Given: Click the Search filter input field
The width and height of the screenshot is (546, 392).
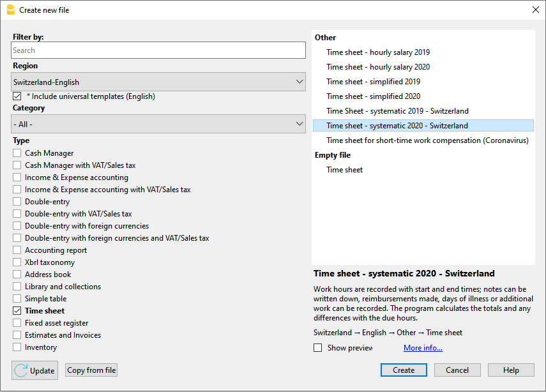Looking at the screenshot, I should tap(158, 50).
